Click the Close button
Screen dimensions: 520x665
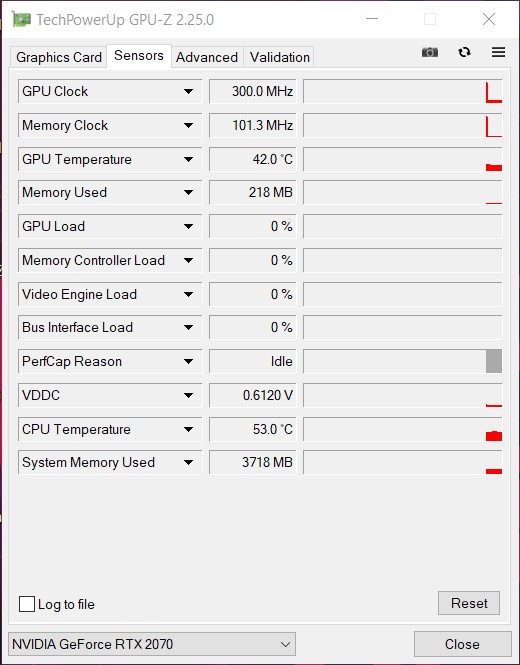462,644
